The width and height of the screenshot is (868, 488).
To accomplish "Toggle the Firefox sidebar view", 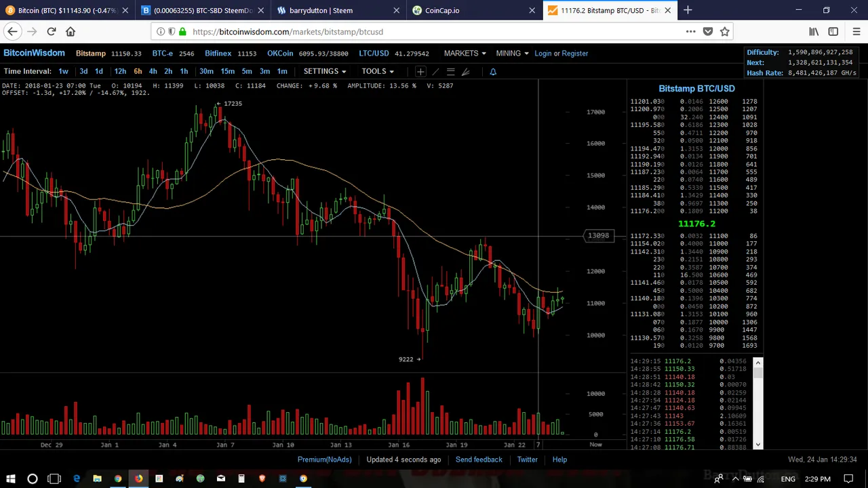I will coord(833,31).
